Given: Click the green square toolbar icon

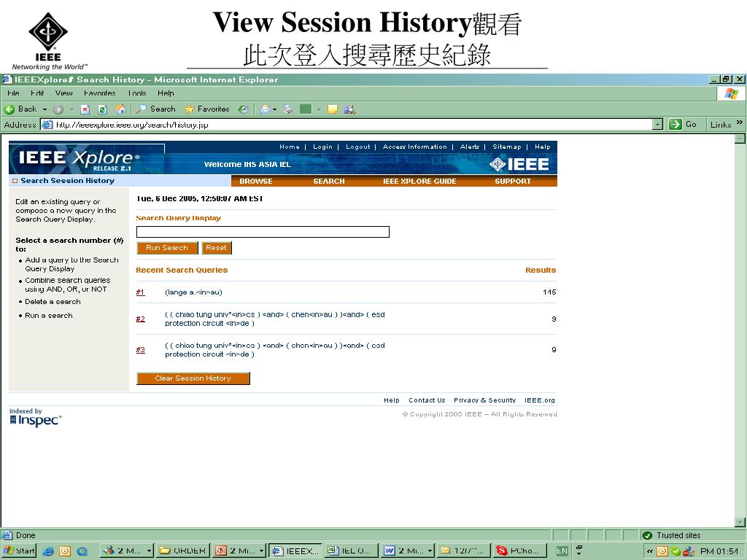Looking at the screenshot, I should [x=306, y=109].
